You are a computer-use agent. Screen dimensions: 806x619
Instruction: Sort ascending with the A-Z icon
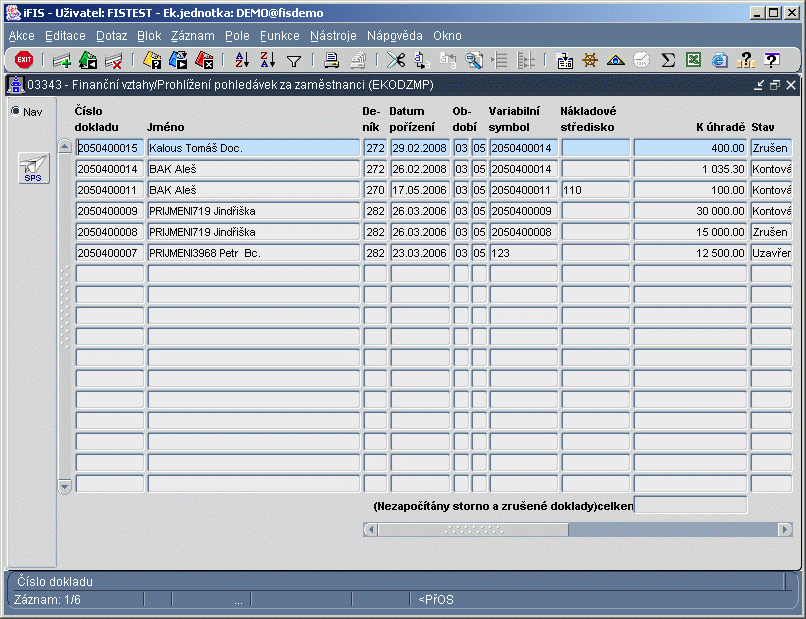[242, 60]
